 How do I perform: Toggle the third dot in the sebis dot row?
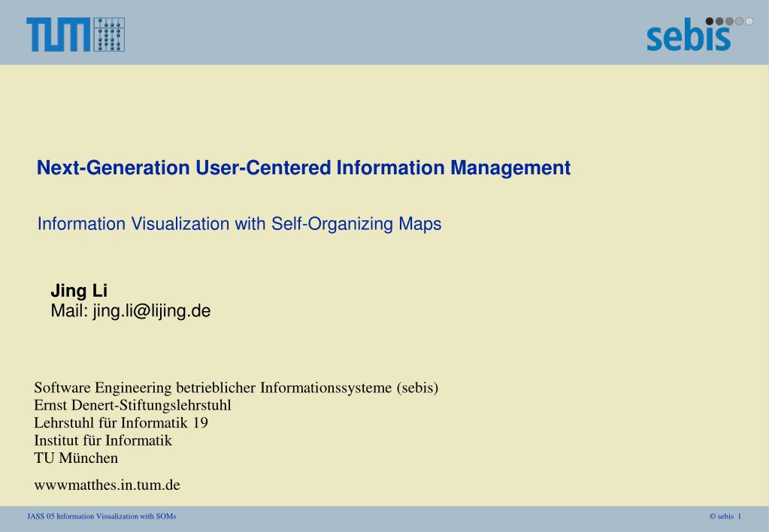tap(729, 21)
